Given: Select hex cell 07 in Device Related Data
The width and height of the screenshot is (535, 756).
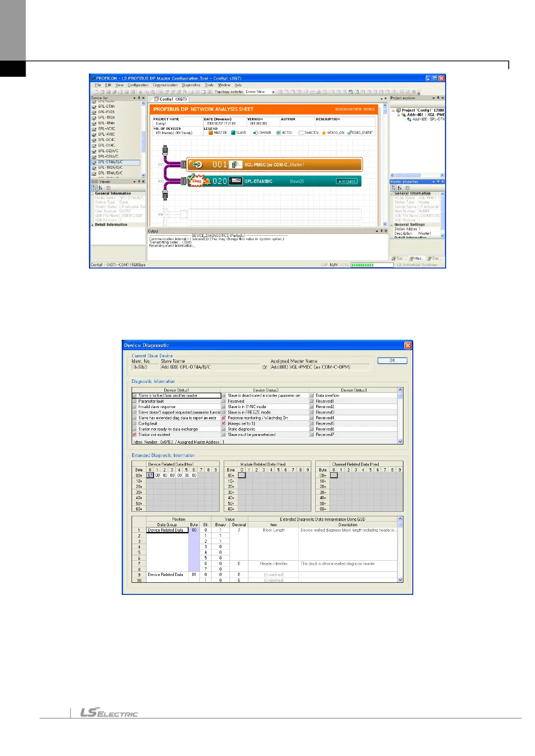Looking at the screenshot, I should tap(150, 475).
